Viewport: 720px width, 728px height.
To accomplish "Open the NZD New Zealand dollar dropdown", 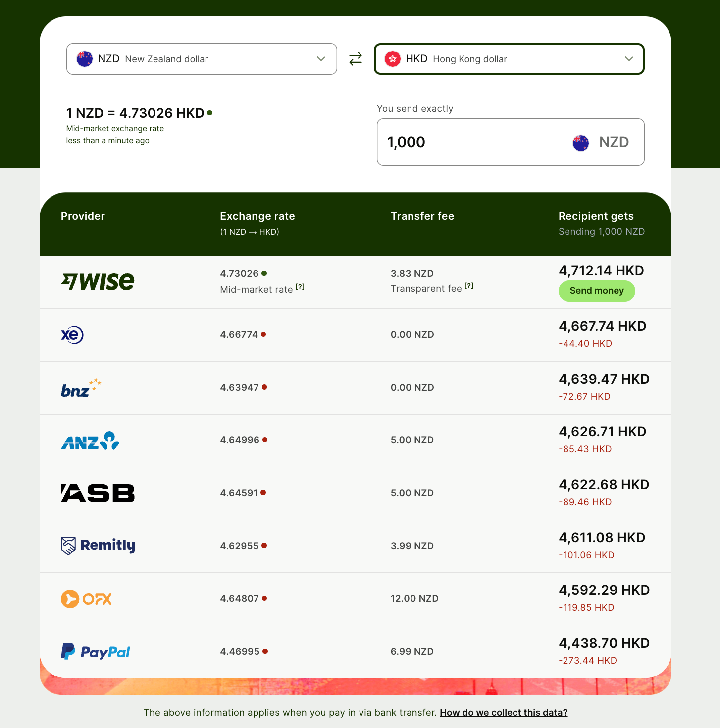I will 202,59.
